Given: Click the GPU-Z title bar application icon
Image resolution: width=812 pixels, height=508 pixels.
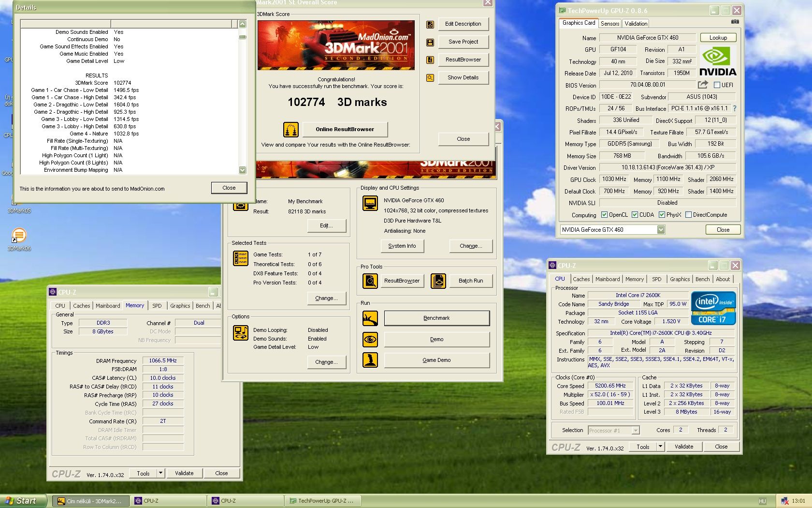Looking at the screenshot, I should click(x=562, y=10).
